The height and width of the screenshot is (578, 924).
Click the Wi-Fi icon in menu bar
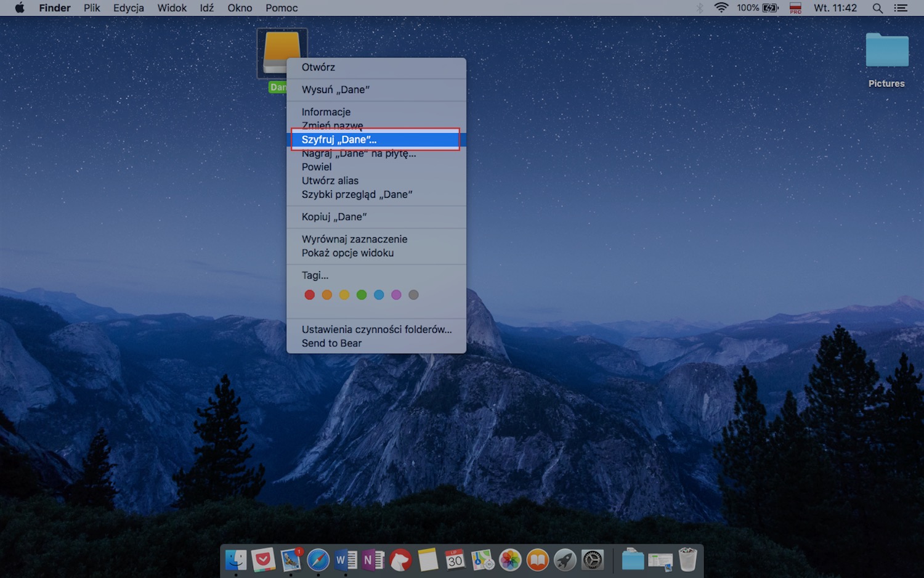coord(721,8)
